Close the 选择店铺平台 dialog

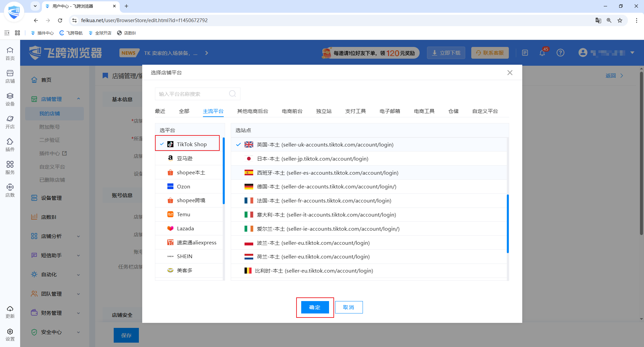coord(510,72)
